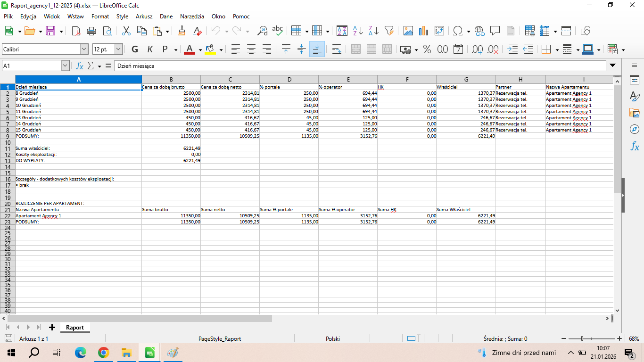Open the Function Wizard icon

click(80, 66)
